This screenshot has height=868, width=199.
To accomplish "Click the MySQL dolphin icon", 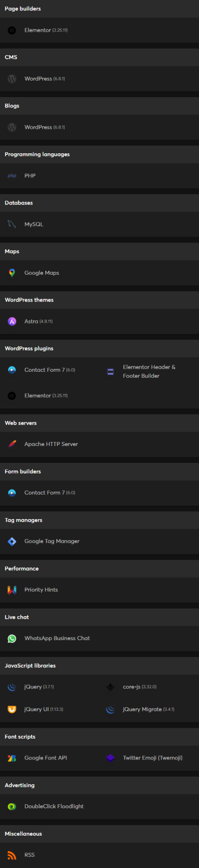I will [x=12, y=224].
